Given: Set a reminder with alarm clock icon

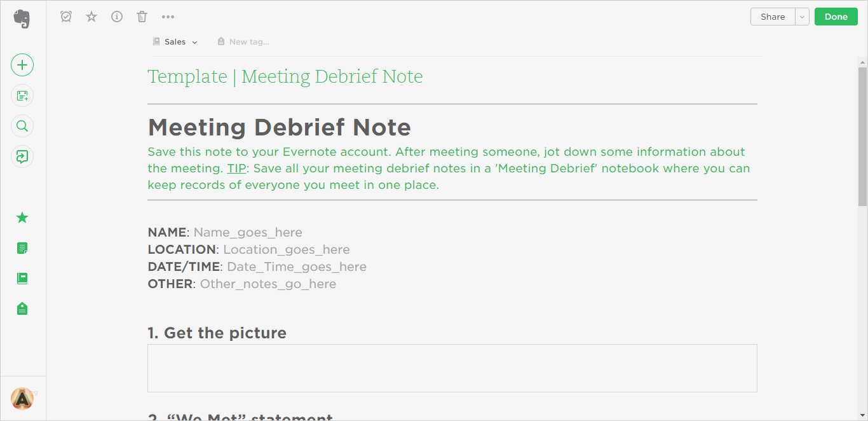Looking at the screenshot, I should (x=66, y=17).
